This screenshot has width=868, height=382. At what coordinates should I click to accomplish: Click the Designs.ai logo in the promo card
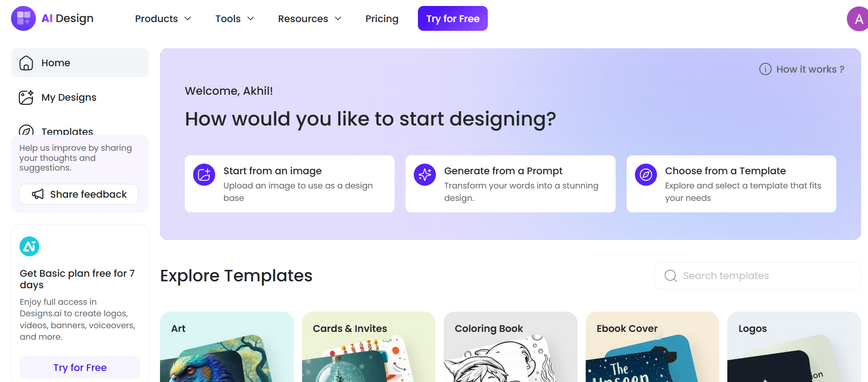(x=29, y=246)
